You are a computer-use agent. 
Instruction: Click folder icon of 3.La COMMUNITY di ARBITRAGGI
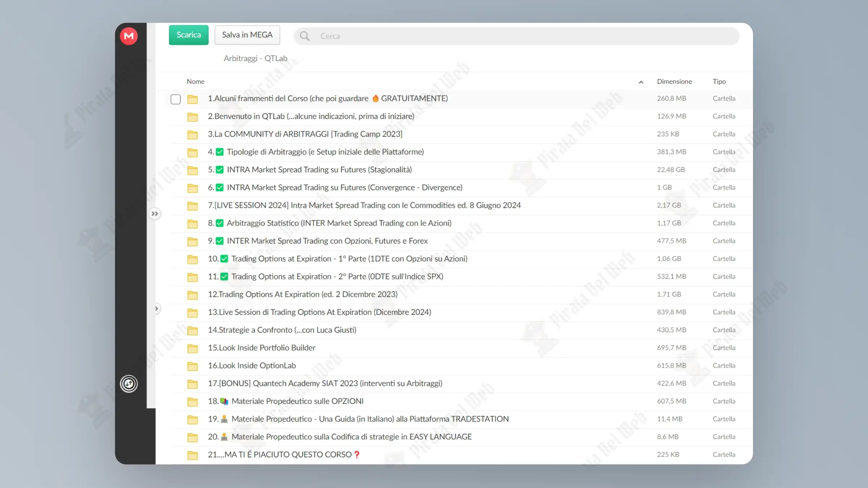tap(192, 134)
